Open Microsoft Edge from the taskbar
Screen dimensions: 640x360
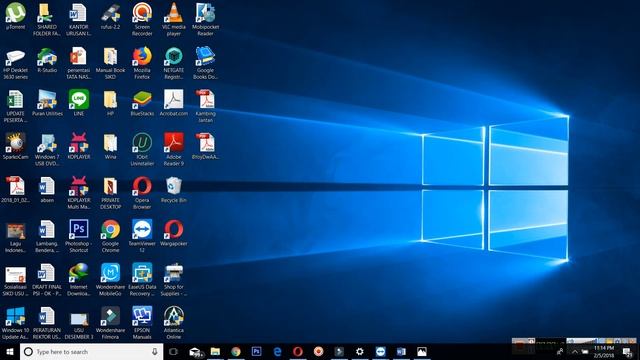pos(277,351)
